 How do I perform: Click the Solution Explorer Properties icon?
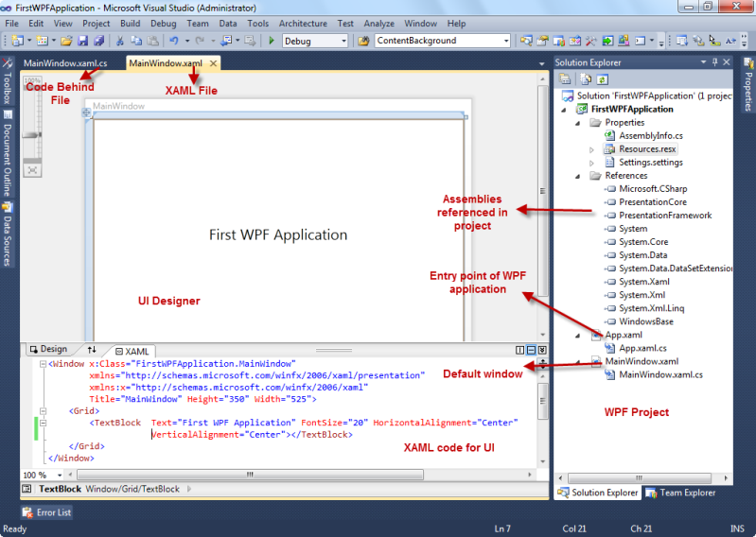coord(565,79)
